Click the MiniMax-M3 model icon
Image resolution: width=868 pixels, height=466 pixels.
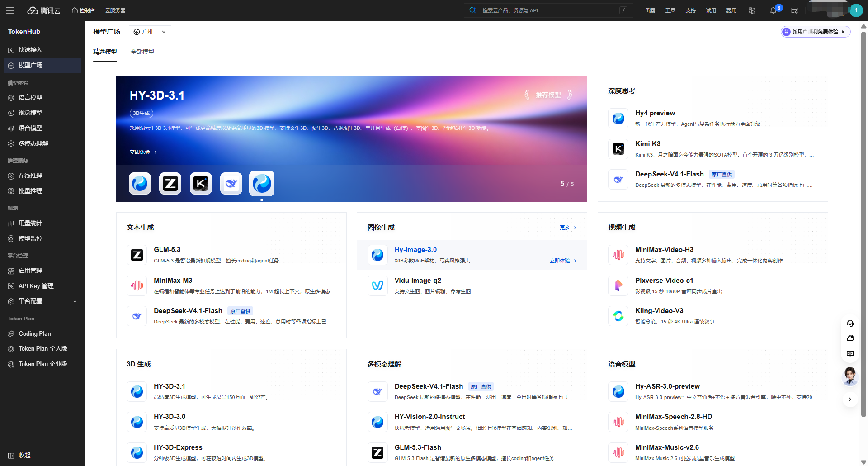point(137,285)
